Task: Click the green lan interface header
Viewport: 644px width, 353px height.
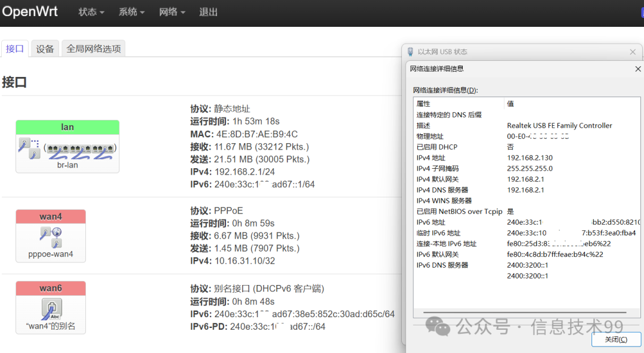Action: [67, 127]
